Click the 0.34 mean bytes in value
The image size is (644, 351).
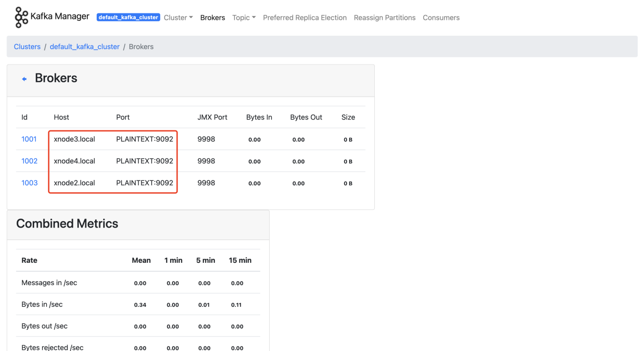point(140,305)
